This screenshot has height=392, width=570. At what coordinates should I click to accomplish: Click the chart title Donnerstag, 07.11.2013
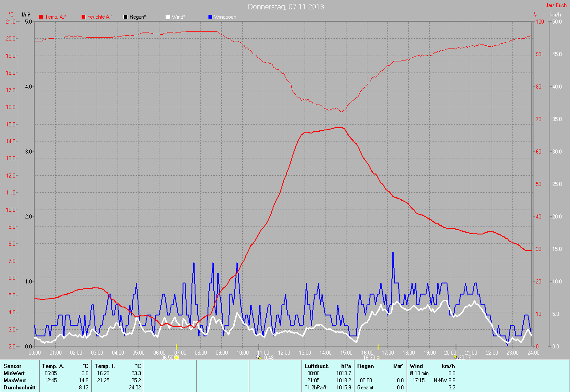click(x=285, y=7)
